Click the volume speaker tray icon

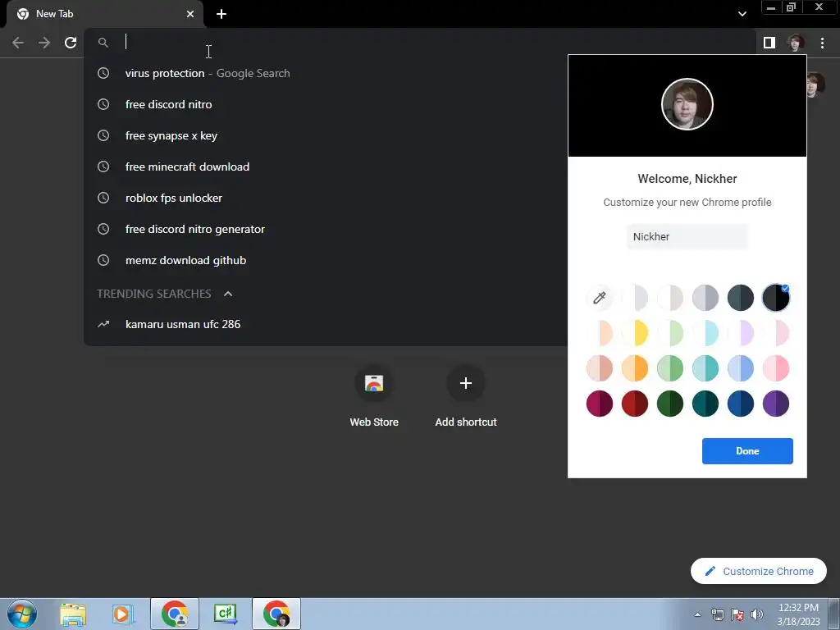pyautogui.click(x=757, y=614)
